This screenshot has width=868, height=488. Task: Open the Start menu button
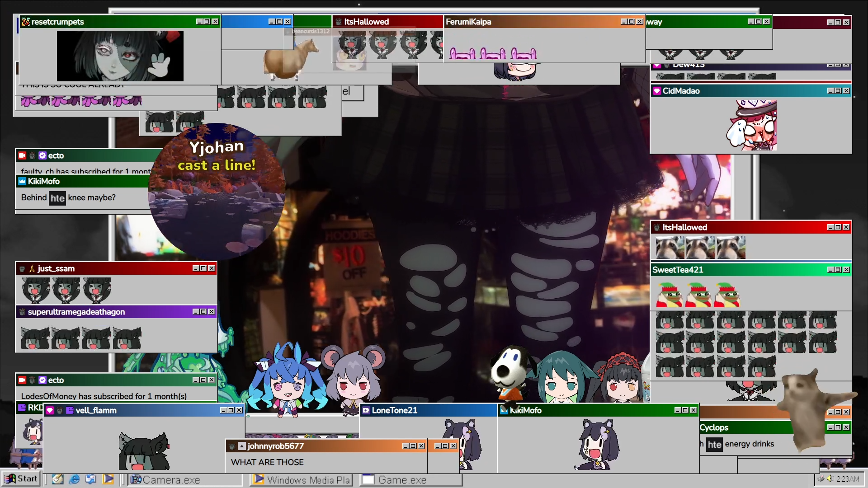coord(21,479)
